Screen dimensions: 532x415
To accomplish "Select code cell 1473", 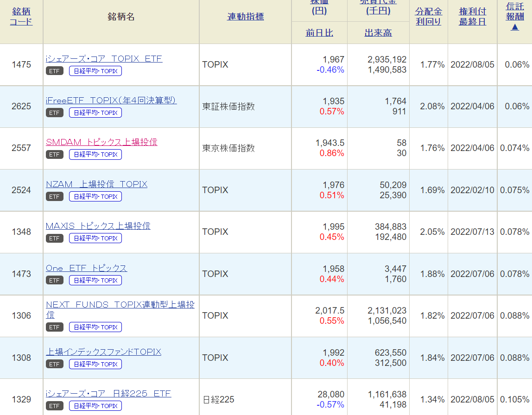I will 21,274.
